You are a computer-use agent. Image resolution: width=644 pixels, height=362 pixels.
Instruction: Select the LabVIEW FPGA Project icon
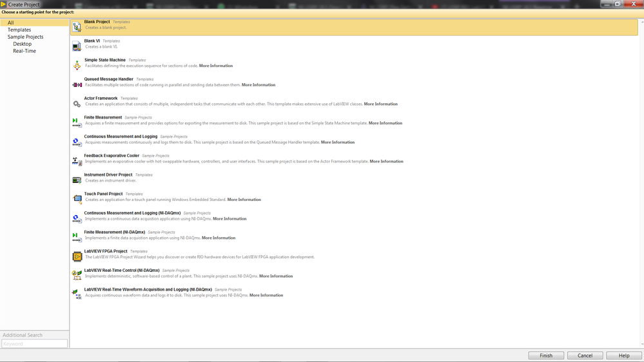[77, 257]
